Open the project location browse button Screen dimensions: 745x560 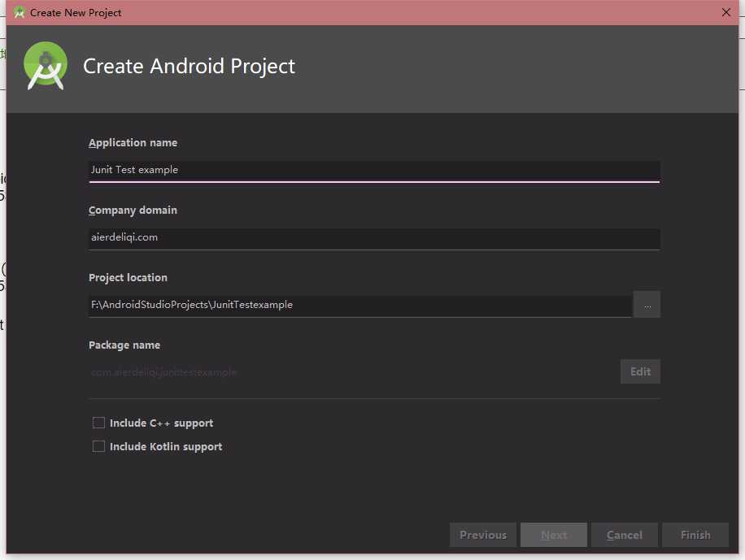point(647,305)
